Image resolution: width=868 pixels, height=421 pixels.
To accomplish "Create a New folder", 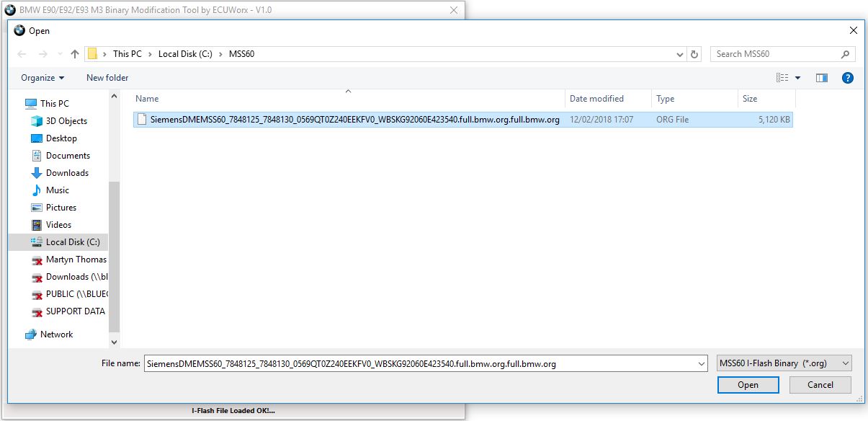I will (107, 78).
